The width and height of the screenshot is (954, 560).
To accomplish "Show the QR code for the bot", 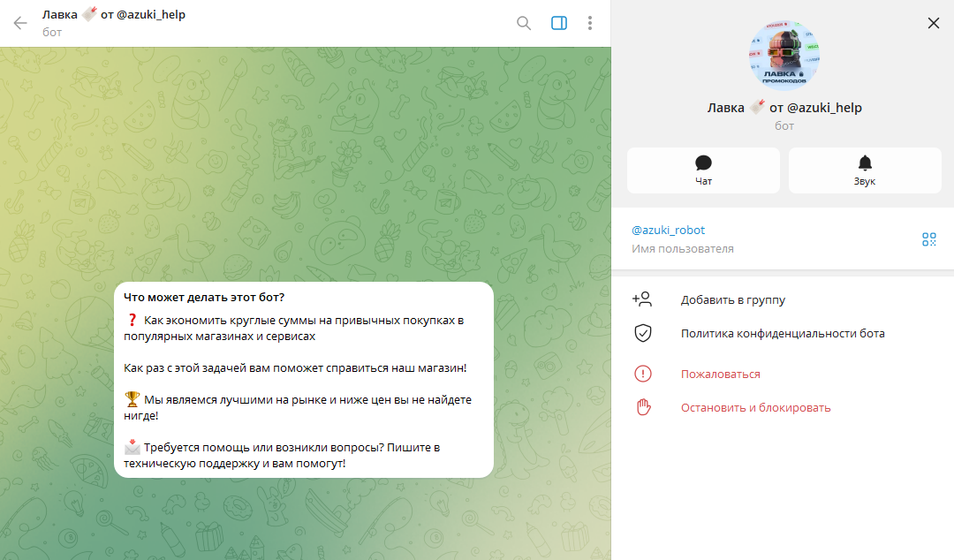I will point(928,239).
